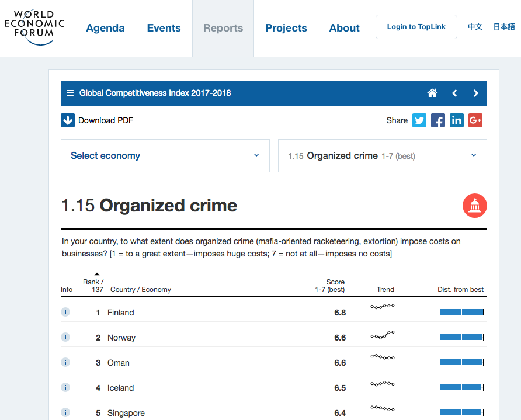
Task: Open info icon for Singapore
Action: (x=65, y=412)
